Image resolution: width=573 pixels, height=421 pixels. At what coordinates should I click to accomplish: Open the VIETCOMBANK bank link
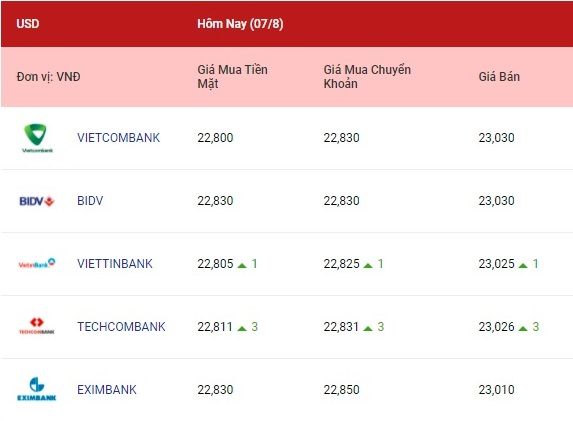(x=118, y=138)
